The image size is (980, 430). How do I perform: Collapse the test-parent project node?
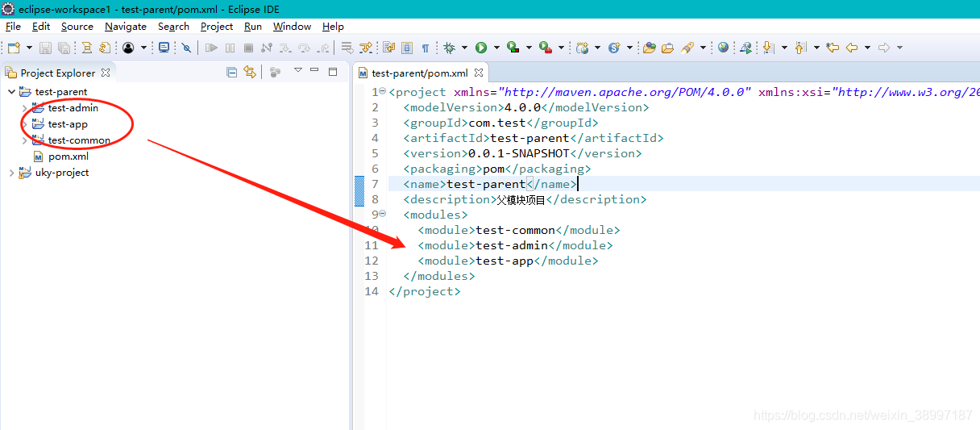tap(11, 92)
